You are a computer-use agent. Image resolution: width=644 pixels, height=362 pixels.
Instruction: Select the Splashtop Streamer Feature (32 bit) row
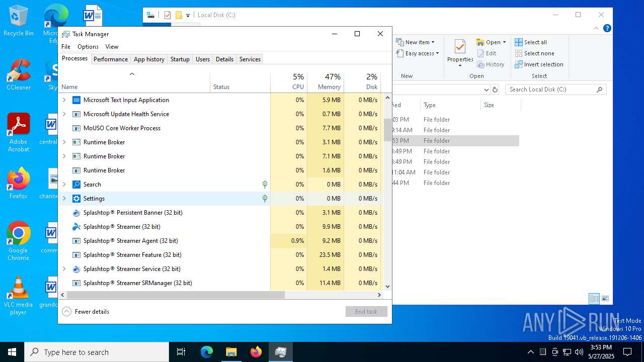click(220, 255)
